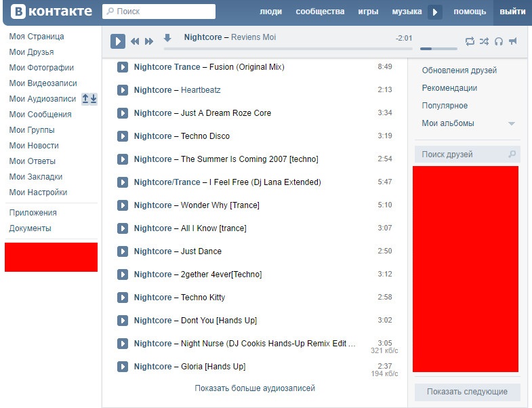Click the Nightcore Trance artist link
The image size is (532, 408).
pyautogui.click(x=167, y=67)
